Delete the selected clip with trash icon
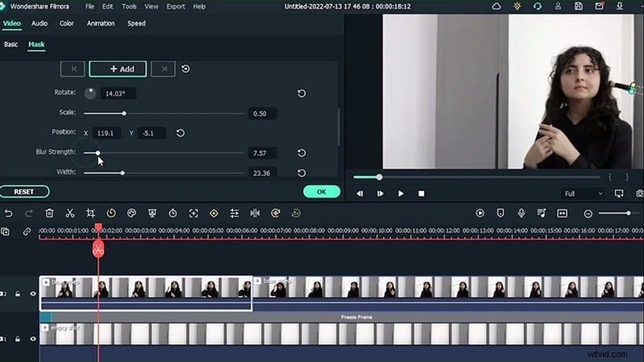644x362 pixels. [49, 213]
